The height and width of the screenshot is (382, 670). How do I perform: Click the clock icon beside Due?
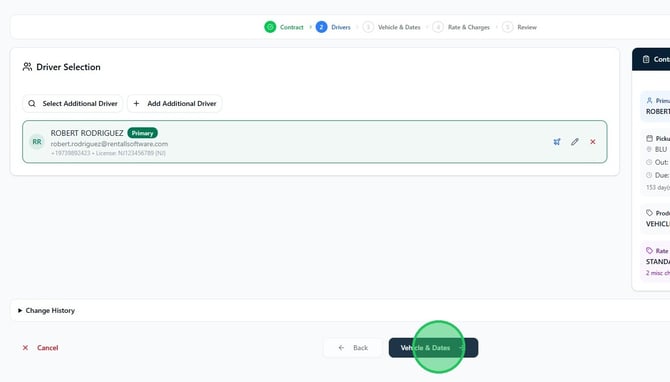point(649,175)
